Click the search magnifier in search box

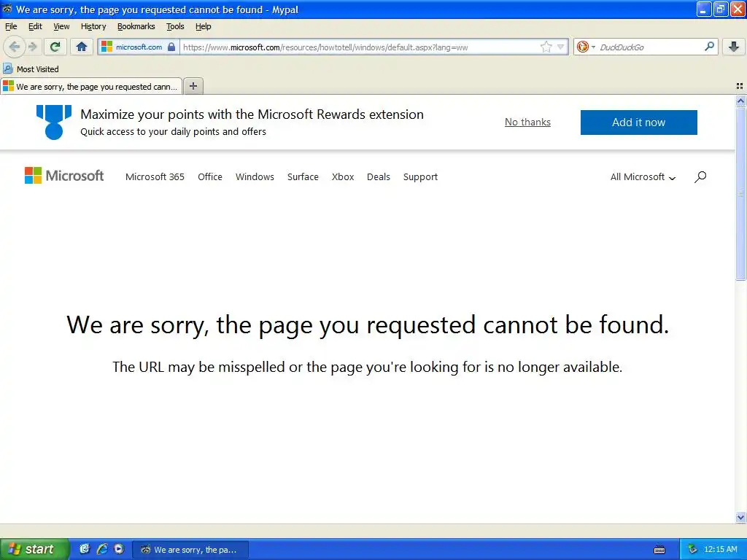[709, 47]
